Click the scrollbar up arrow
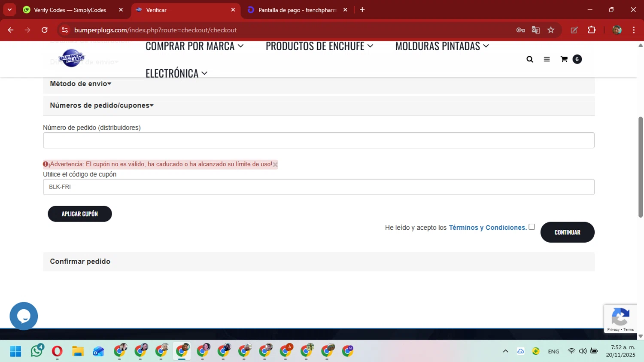This screenshot has width=644, height=362. tap(641, 45)
